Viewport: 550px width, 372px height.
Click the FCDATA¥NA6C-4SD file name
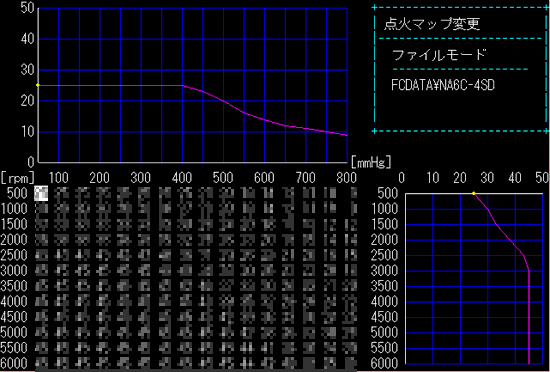pyautogui.click(x=443, y=85)
